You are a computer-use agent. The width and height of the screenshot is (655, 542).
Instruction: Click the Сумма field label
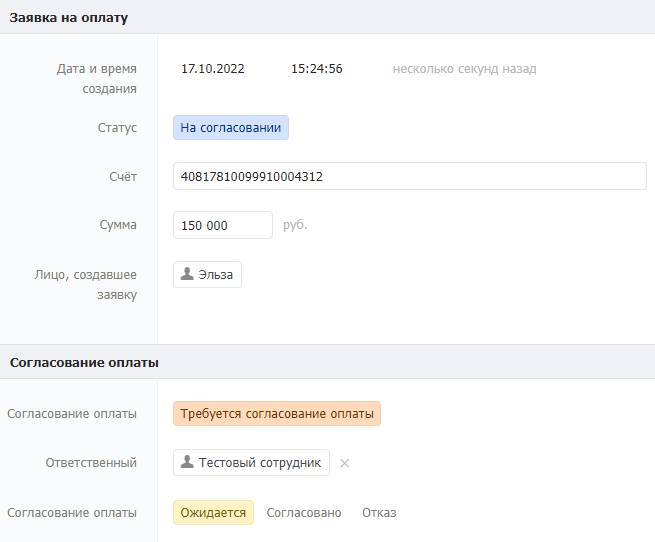click(x=118, y=225)
